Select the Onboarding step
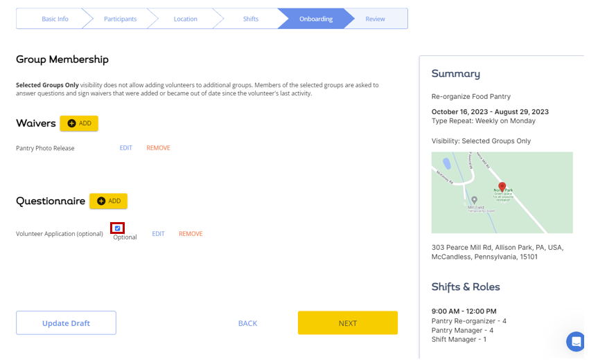The image size is (589, 364). (316, 19)
